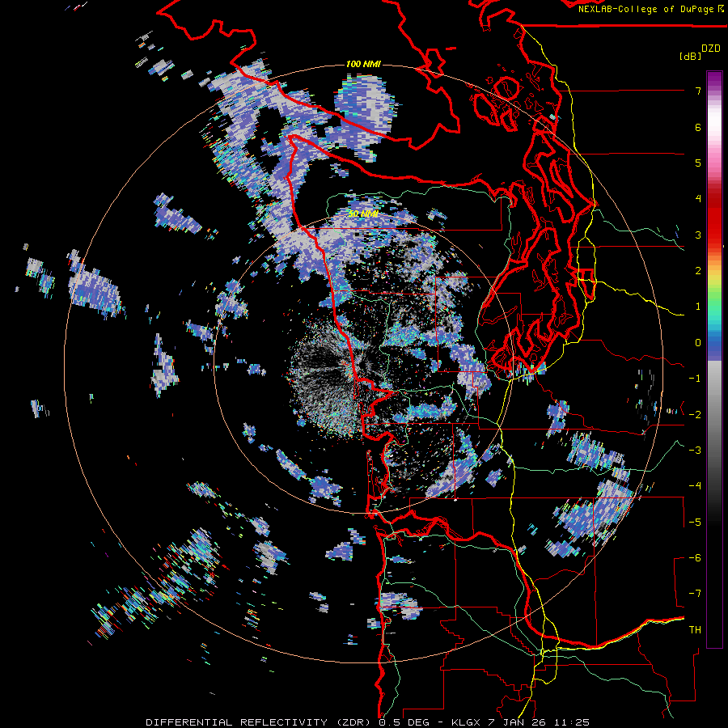Click the -5 dB legend value

(x=695, y=523)
